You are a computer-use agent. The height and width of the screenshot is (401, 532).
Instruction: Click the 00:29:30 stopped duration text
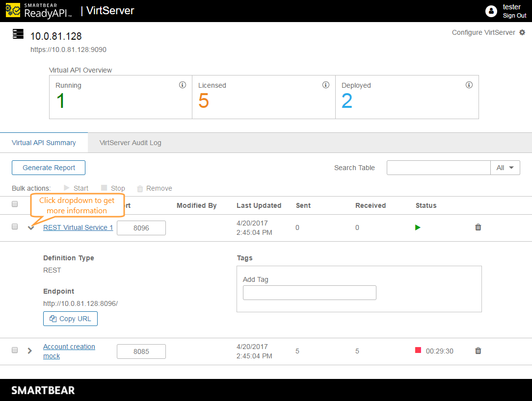point(439,351)
